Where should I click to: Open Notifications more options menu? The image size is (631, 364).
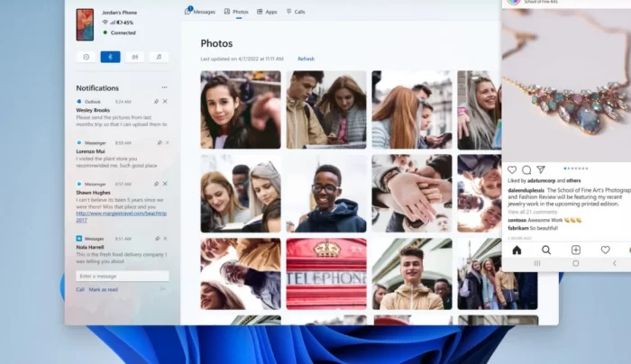pyautogui.click(x=165, y=88)
